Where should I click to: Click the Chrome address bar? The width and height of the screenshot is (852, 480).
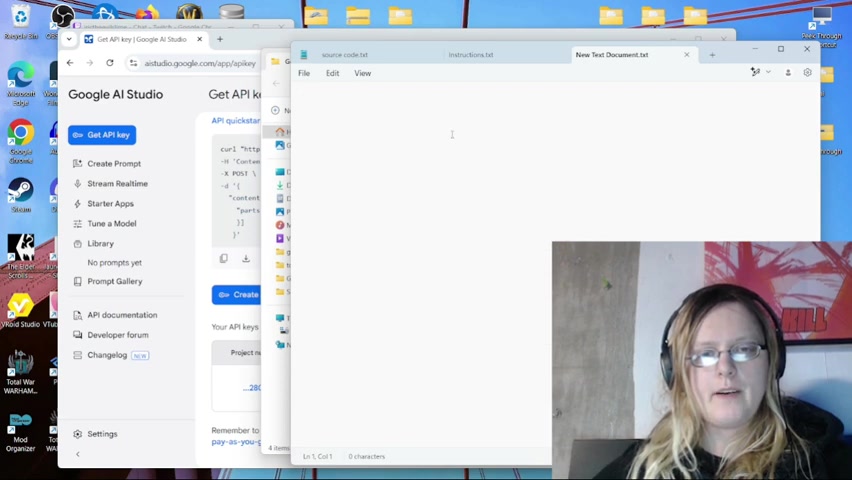200,63
